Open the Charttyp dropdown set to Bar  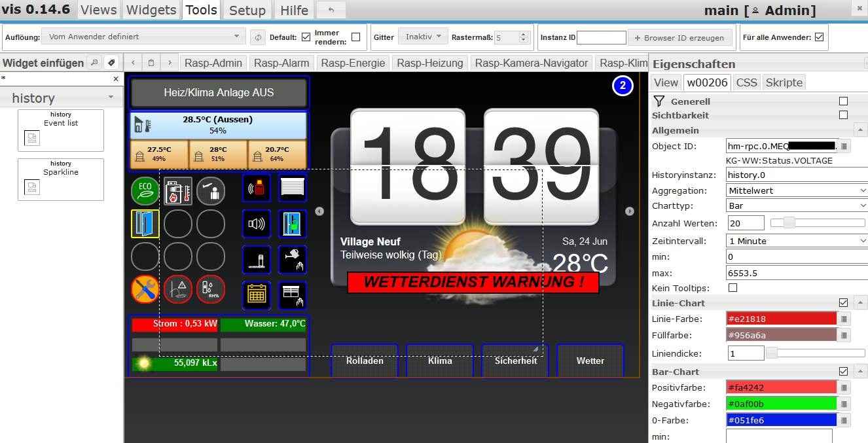(x=797, y=205)
